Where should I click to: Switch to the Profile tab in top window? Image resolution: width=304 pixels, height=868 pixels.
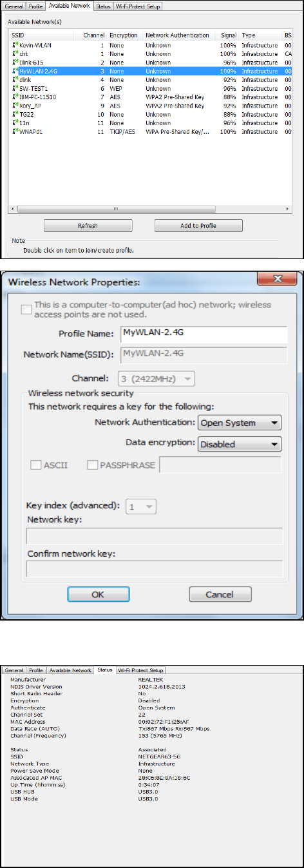click(37, 6)
